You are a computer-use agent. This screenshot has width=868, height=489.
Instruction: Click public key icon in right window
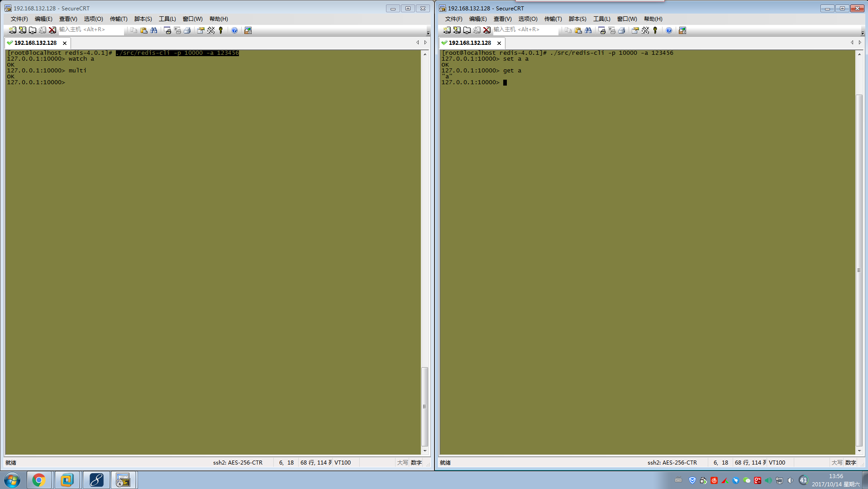click(655, 30)
